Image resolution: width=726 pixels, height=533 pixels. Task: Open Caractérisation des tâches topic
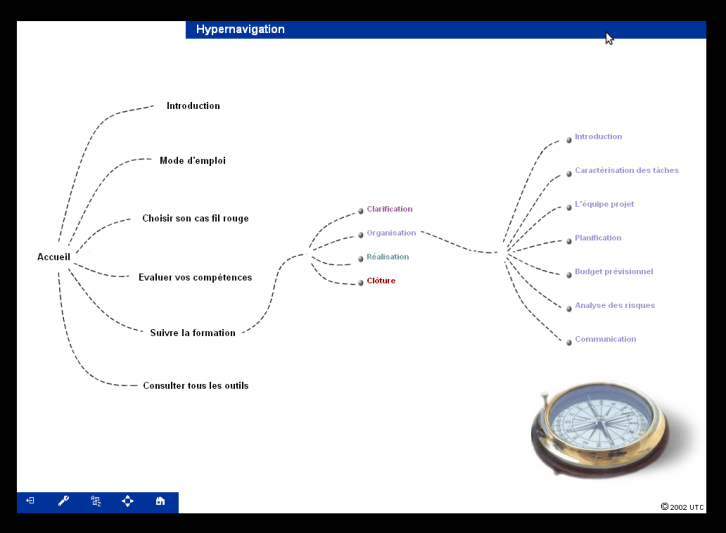pos(626,170)
